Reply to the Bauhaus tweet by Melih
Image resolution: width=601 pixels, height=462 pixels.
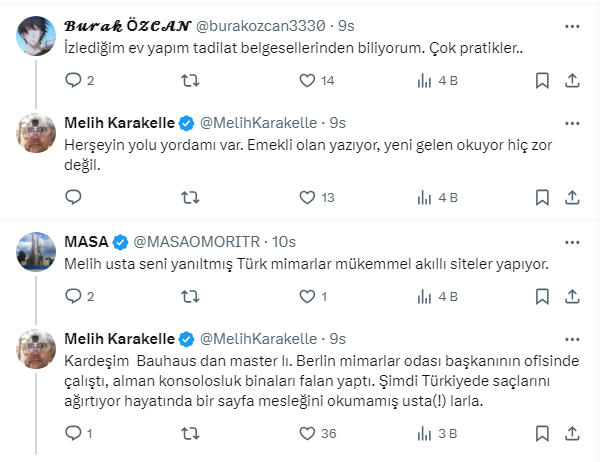[72, 433]
